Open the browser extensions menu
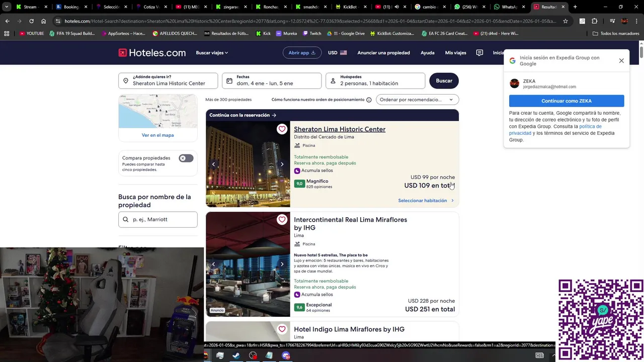The image size is (644, 362). [x=594, y=21]
